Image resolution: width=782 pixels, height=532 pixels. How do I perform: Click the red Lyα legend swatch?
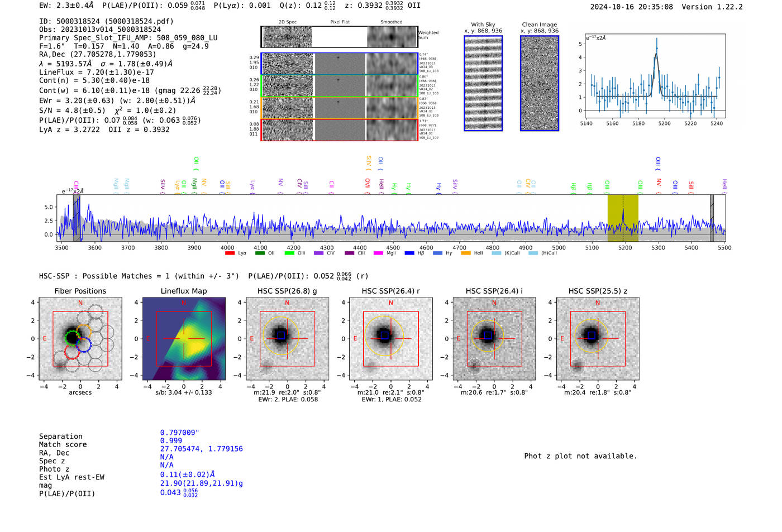point(230,253)
